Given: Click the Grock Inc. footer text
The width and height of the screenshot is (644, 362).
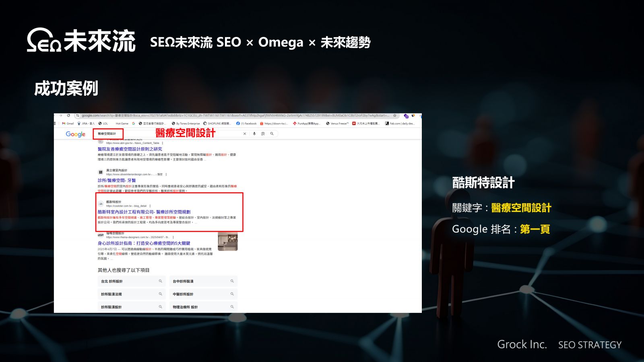Looking at the screenshot, I should coord(522,344).
